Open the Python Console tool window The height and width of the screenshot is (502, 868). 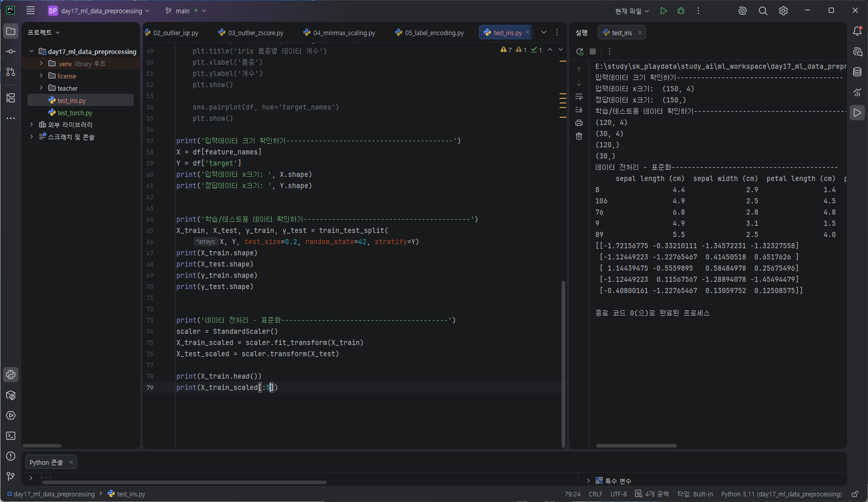11,375
